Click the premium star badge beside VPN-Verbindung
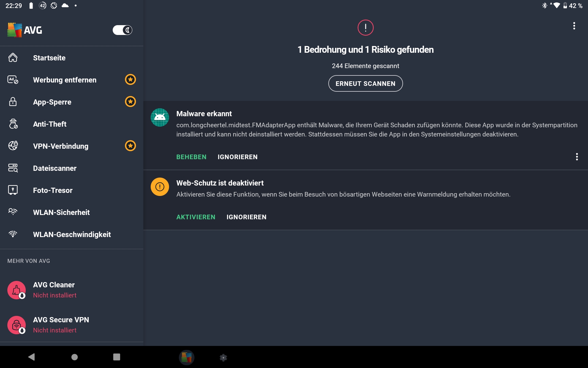 130,146
